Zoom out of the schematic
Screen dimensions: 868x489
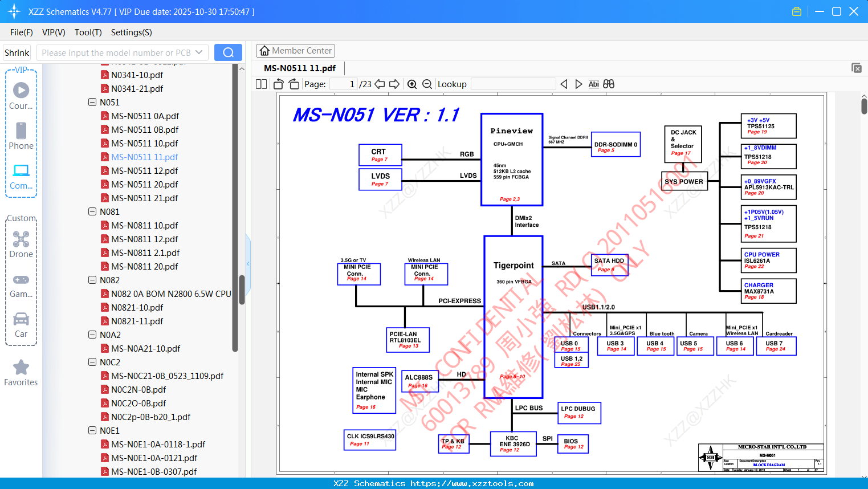427,84
